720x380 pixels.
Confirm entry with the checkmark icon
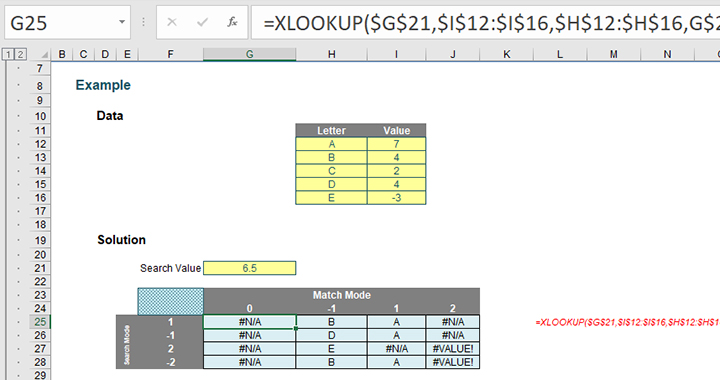(x=202, y=22)
